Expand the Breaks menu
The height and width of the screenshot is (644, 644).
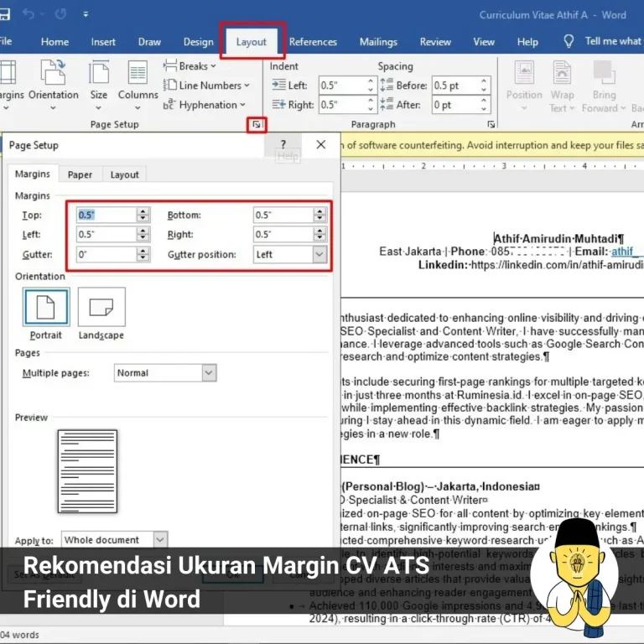190,65
